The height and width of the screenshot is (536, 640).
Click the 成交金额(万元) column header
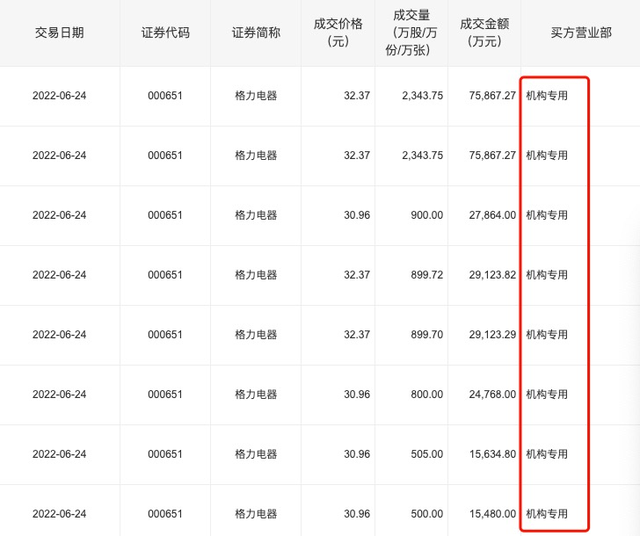coord(485,33)
